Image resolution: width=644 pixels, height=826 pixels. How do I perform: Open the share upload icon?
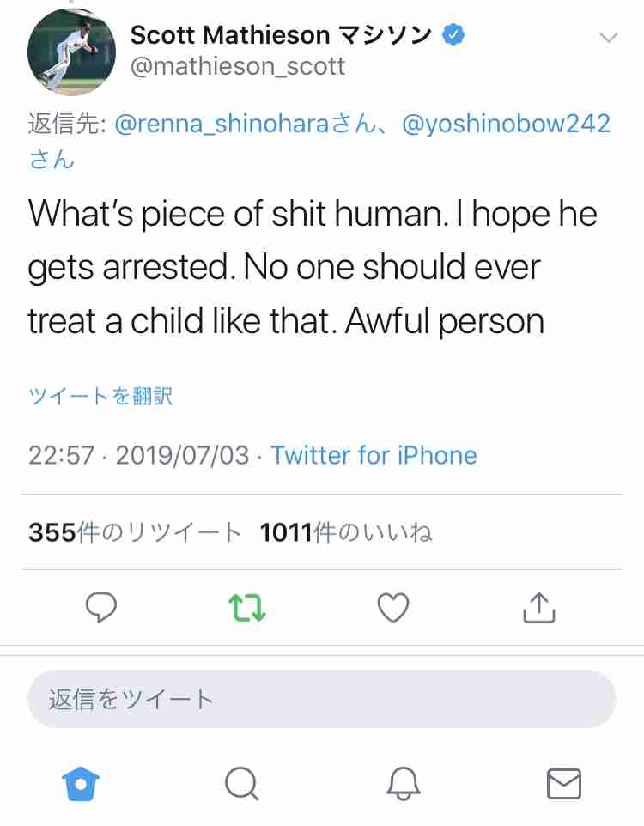(538, 607)
